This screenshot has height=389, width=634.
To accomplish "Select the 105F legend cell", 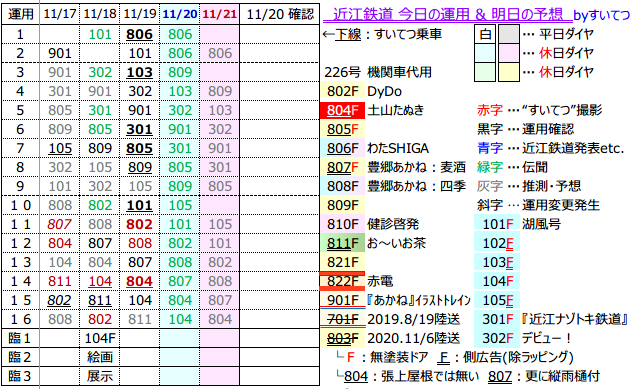I will [497, 300].
